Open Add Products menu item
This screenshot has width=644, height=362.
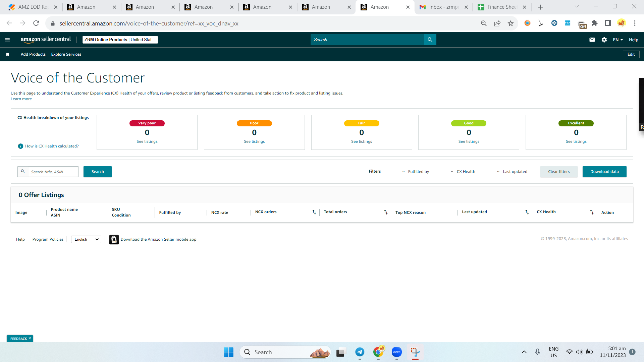click(33, 54)
